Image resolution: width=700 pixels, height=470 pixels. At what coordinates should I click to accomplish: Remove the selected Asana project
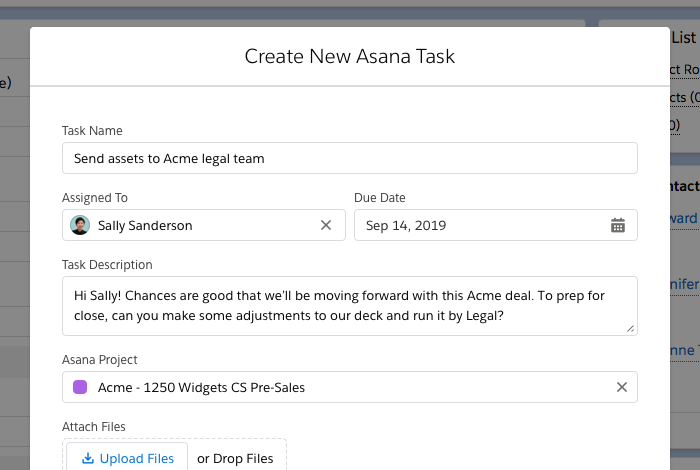pos(621,387)
